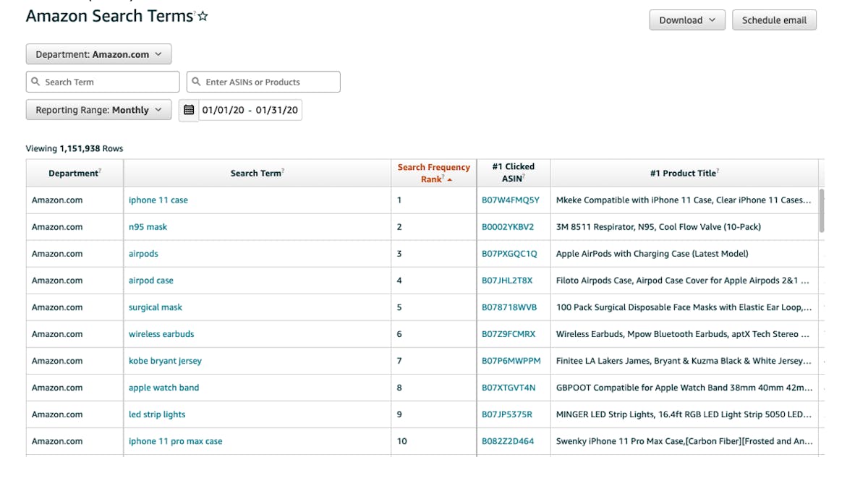Open ASIN link B07W4FMQ5Y

[511, 200]
